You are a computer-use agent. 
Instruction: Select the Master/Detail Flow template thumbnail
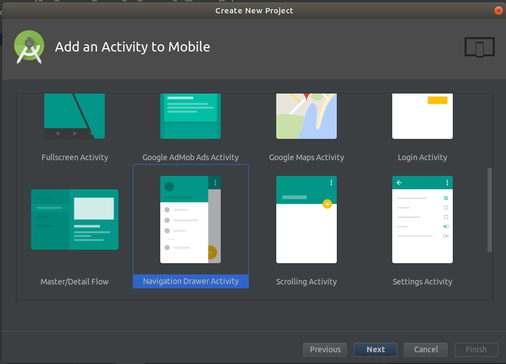[75, 219]
